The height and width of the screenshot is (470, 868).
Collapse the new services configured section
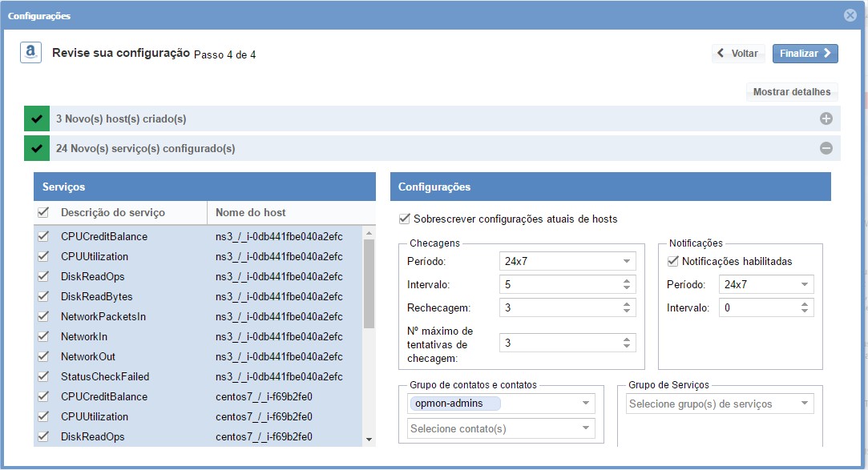pyautogui.click(x=826, y=148)
